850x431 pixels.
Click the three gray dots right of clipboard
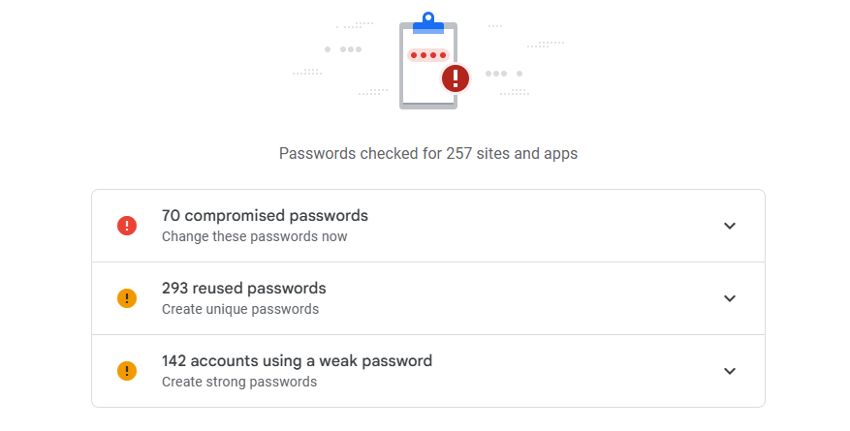click(496, 73)
